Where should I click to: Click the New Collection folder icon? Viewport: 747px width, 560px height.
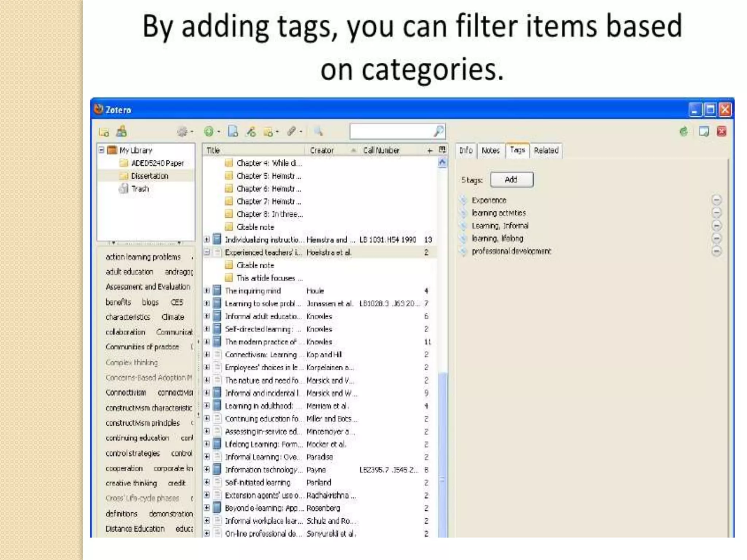104,132
